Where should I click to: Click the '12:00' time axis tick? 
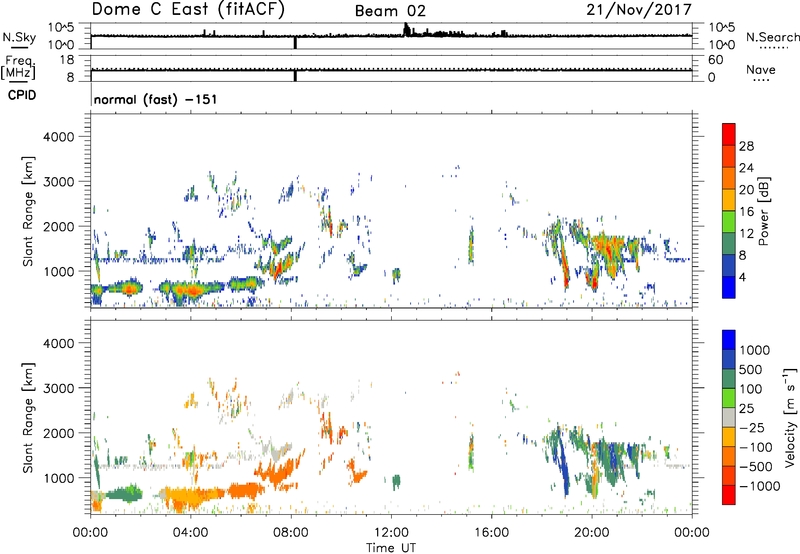click(x=391, y=533)
